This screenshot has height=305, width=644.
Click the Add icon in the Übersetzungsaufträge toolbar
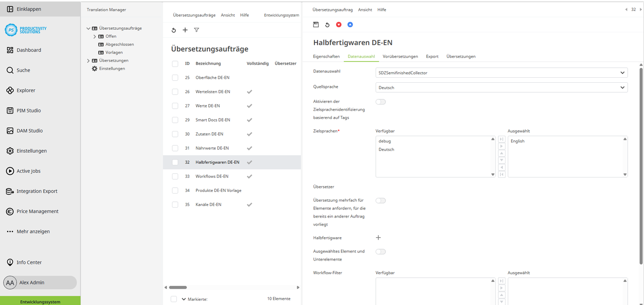point(185,30)
